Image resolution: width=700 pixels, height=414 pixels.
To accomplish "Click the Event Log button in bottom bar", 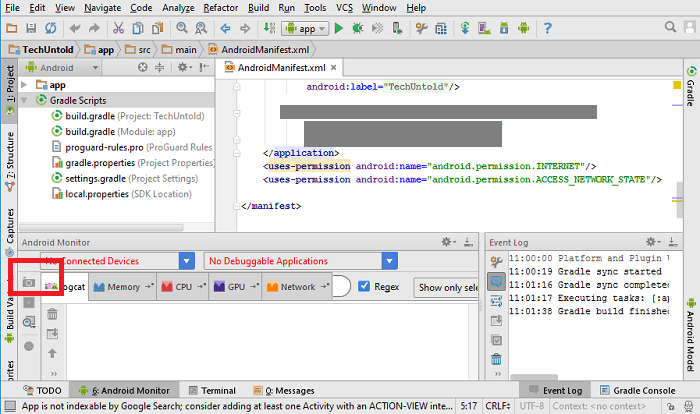I will click(555, 390).
